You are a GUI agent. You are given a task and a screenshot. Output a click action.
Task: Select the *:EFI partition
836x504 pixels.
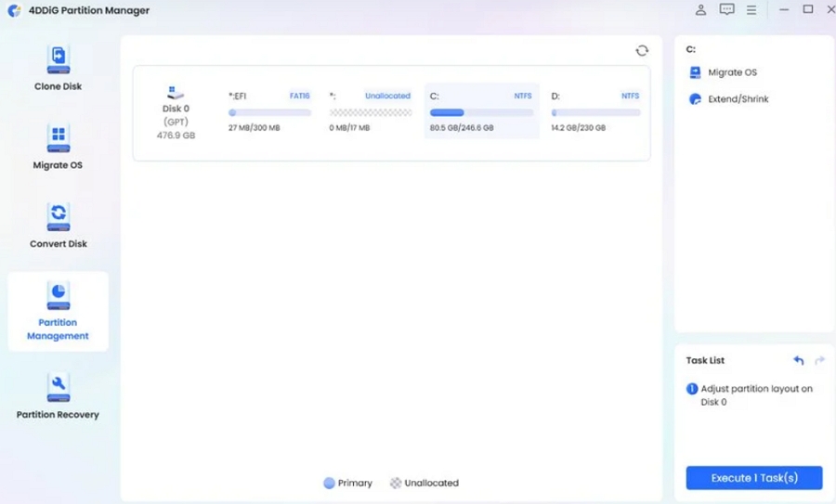[269, 111]
